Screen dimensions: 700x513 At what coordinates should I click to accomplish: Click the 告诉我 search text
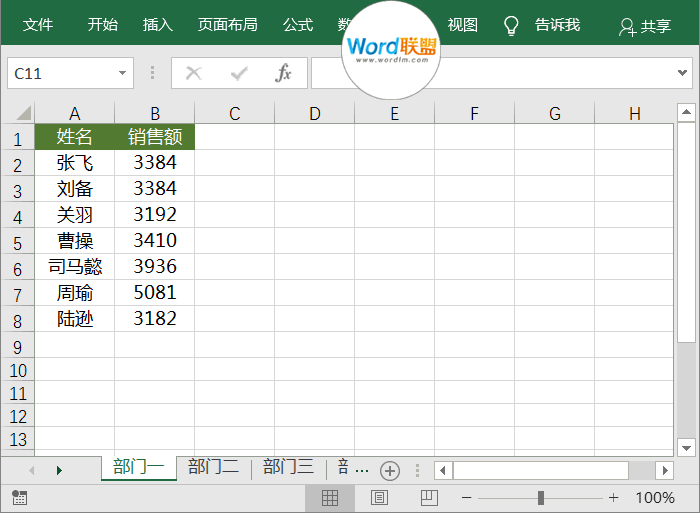[x=558, y=25]
